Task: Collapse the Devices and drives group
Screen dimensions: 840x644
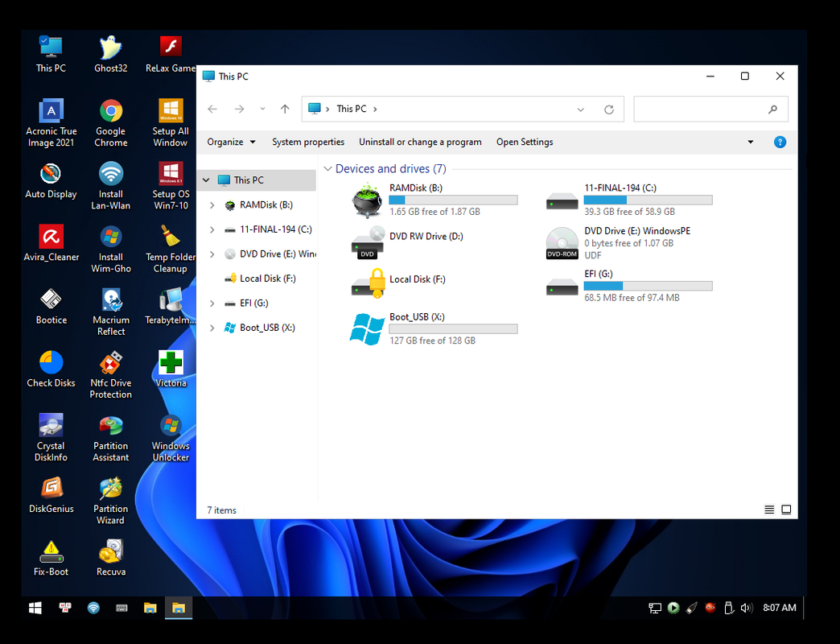Action: (x=327, y=169)
